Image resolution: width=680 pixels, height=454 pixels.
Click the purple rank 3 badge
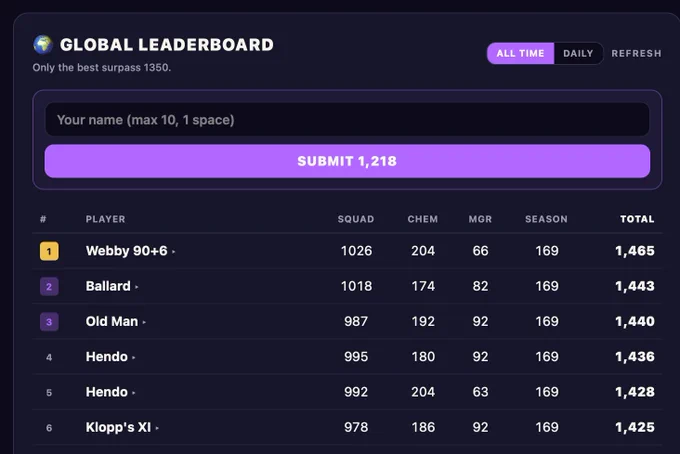49,322
